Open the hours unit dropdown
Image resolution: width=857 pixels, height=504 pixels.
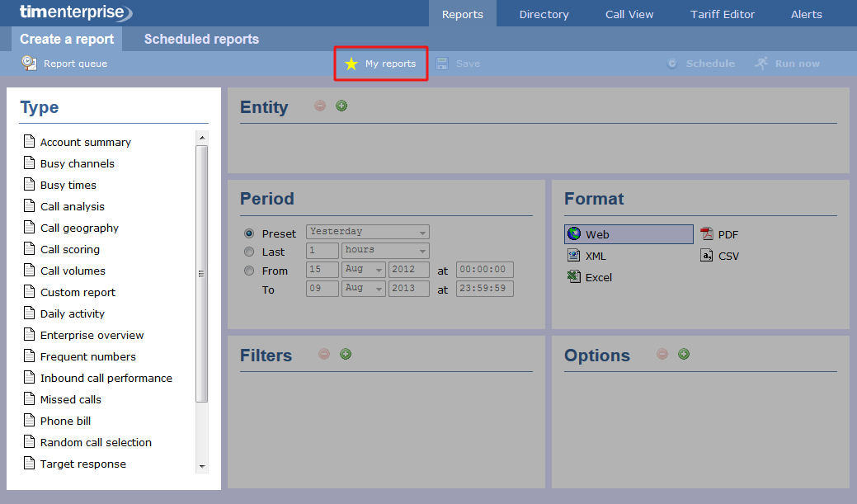[x=384, y=251]
